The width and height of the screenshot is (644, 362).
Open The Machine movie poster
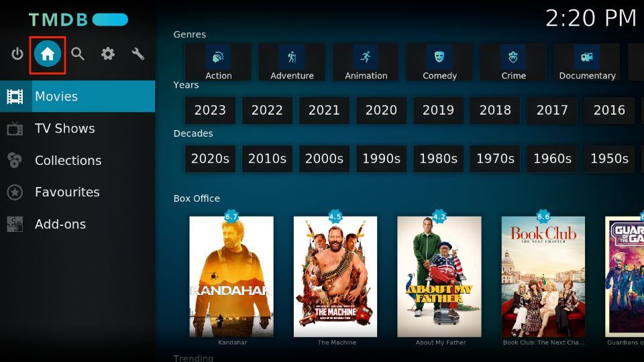pyautogui.click(x=335, y=277)
